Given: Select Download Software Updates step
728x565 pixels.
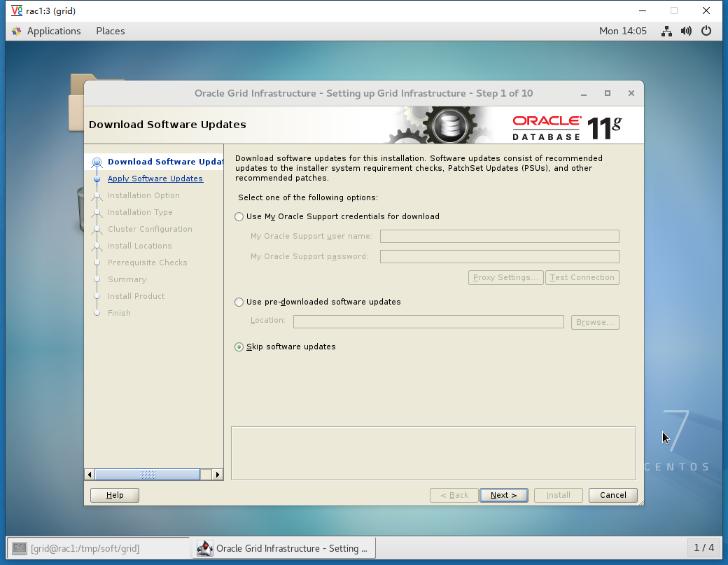Looking at the screenshot, I should [165, 162].
